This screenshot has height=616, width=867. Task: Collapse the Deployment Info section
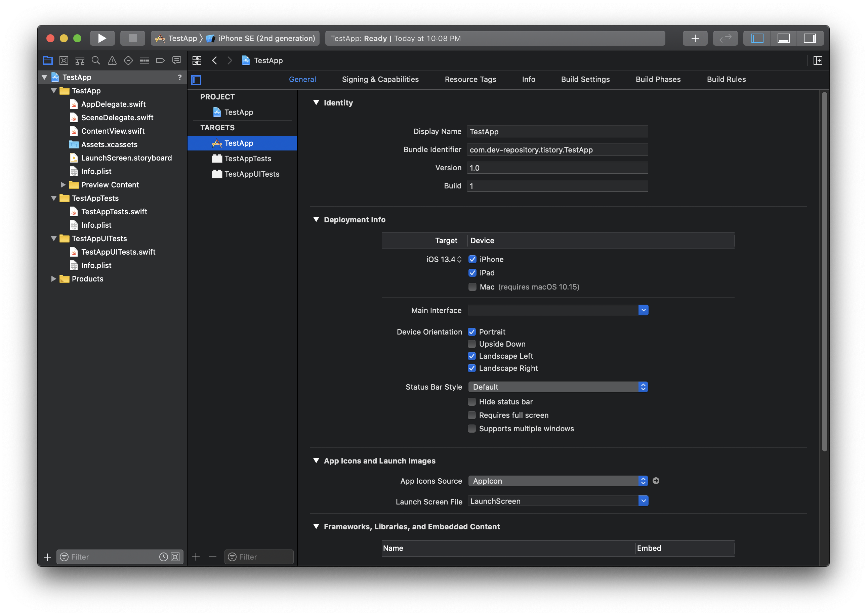click(x=316, y=220)
